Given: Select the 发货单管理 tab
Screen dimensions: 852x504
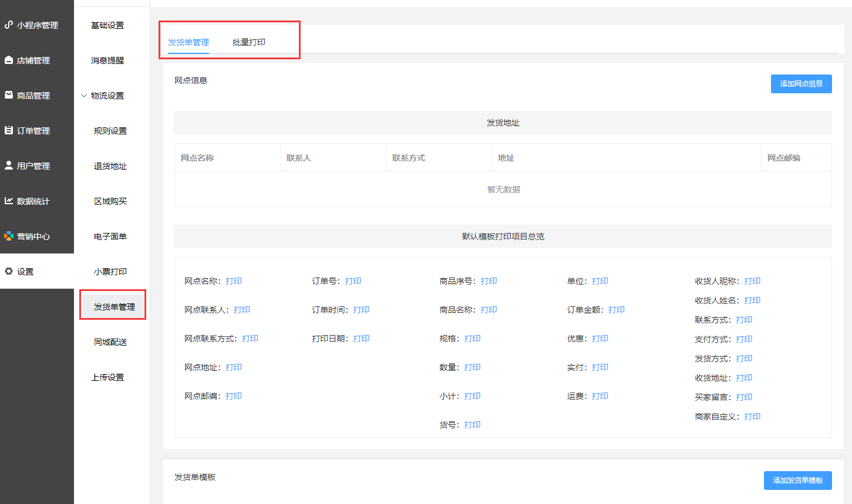Looking at the screenshot, I should 188,42.
